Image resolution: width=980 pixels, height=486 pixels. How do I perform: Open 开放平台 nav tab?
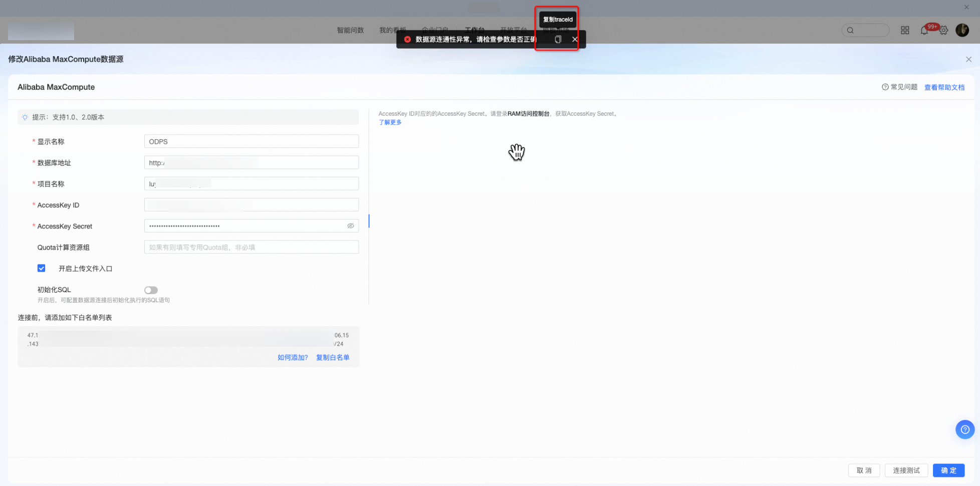pyautogui.click(x=514, y=30)
